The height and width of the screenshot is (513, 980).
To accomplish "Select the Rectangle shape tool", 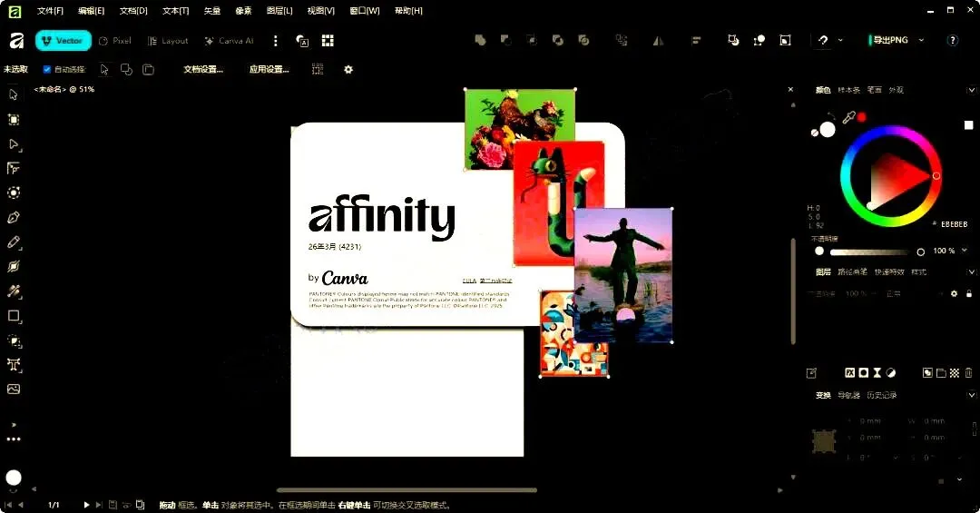I will [13, 316].
